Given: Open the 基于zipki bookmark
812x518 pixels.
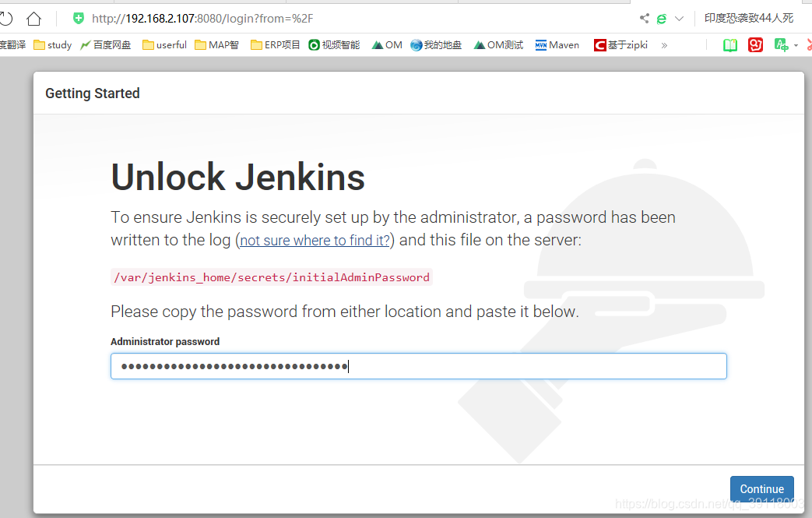Looking at the screenshot, I should click(621, 45).
